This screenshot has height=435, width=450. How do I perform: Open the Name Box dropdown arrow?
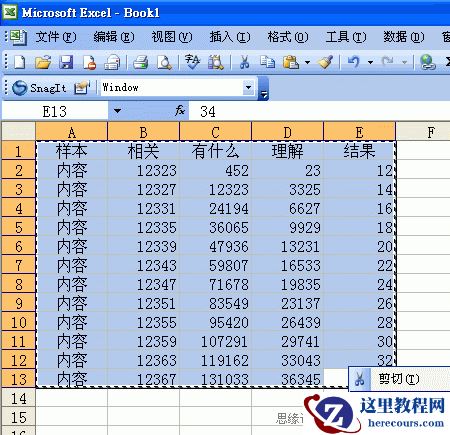click(117, 111)
